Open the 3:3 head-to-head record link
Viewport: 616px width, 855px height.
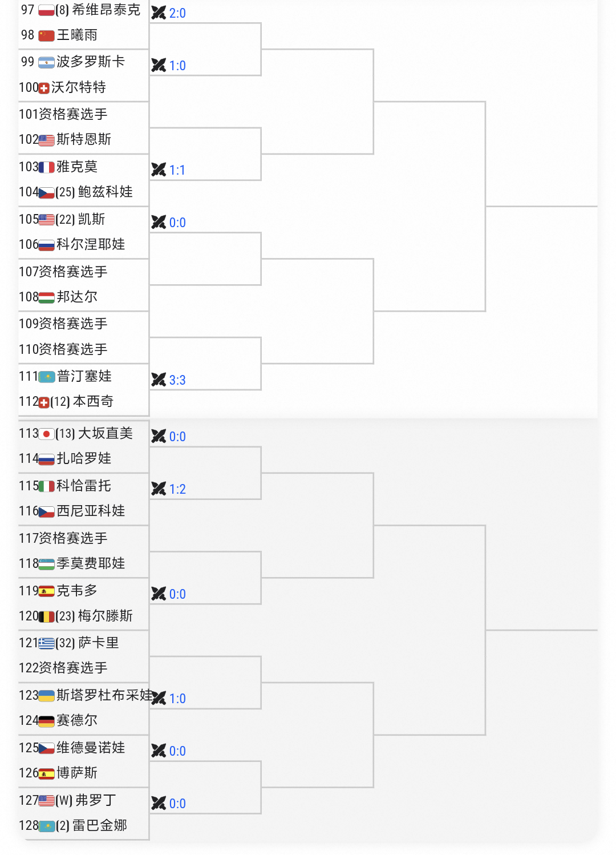click(x=177, y=380)
